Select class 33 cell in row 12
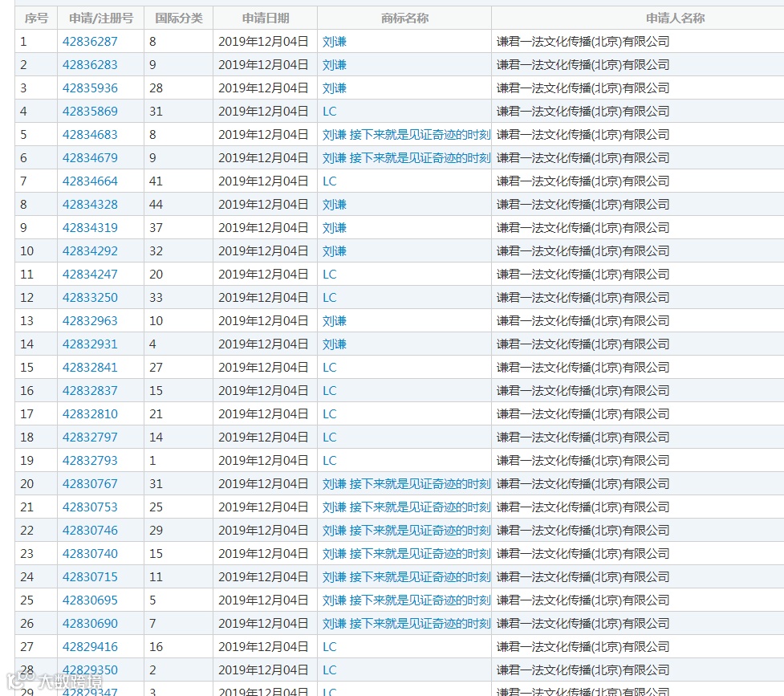This screenshot has width=784, height=696. tap(178, 298)
